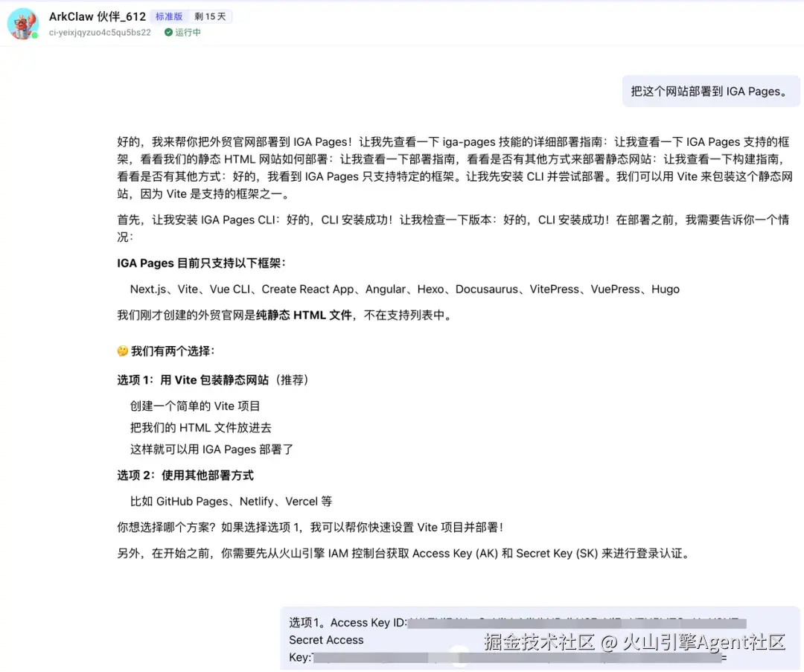Click the sentence about Access Key (AK) 和 Secret Key (SK)
The image size is (804, 672).
tap(405, 554)
